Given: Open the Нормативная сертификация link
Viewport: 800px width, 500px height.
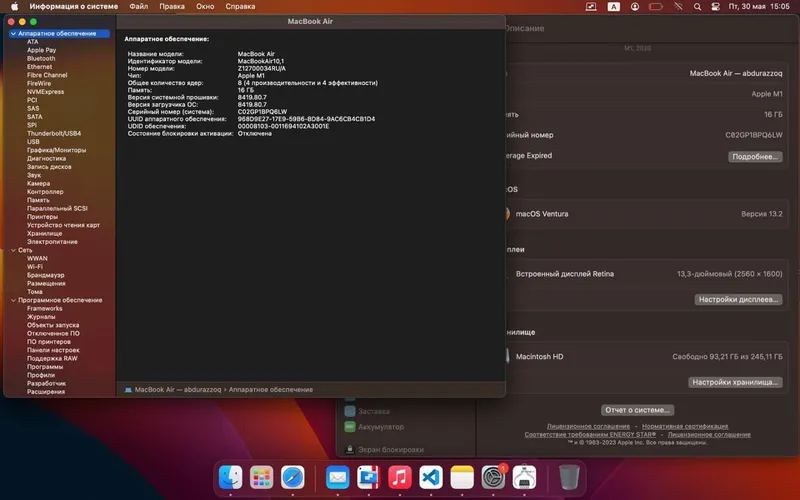Looking at the screenshot, I should [685, 427].
